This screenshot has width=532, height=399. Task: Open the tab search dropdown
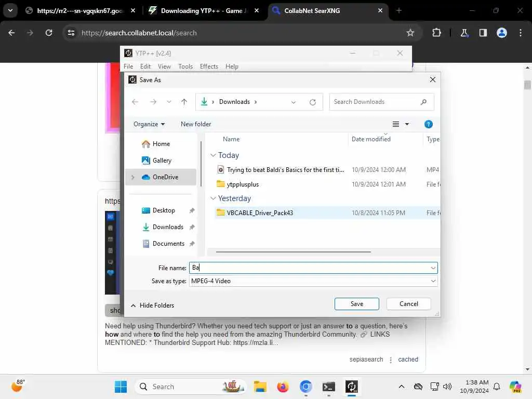click(10, 10)
